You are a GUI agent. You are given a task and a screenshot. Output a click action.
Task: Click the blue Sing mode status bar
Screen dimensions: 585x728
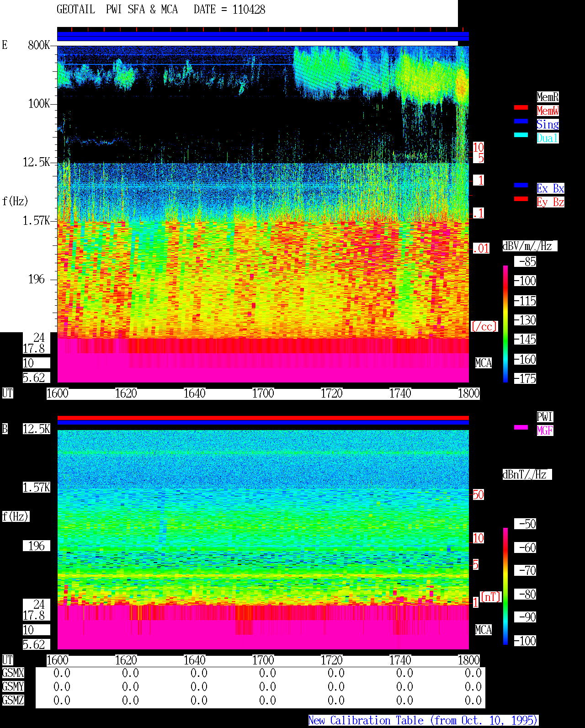pos(263,37)
